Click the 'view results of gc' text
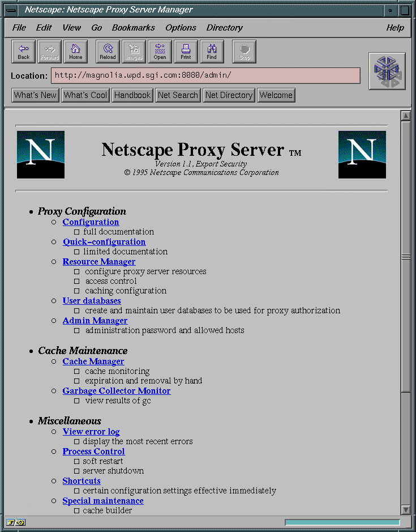Viewport: 416px width, 532px height. point(118,401)
